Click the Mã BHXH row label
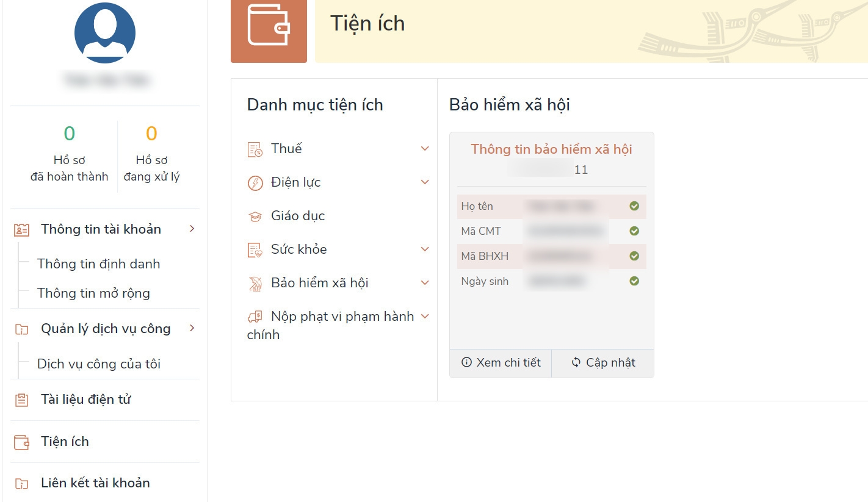868x502 pixels. pyautogui.click(x=485, y=256)
